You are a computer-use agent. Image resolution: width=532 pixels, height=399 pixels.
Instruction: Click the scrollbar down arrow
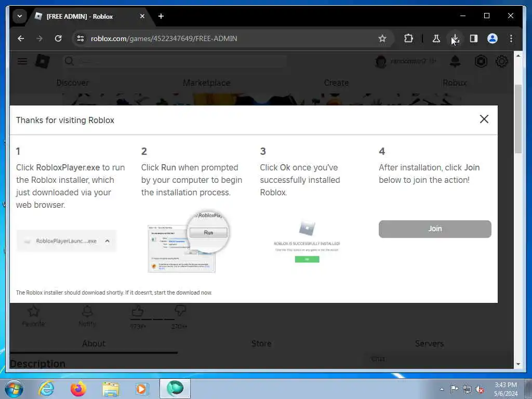[518, 364]
